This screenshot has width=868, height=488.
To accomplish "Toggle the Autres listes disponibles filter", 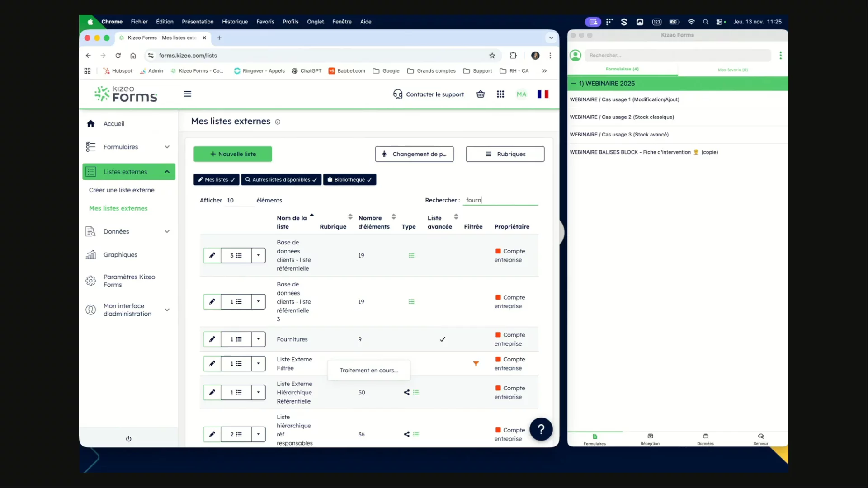I will coord(281,180).
